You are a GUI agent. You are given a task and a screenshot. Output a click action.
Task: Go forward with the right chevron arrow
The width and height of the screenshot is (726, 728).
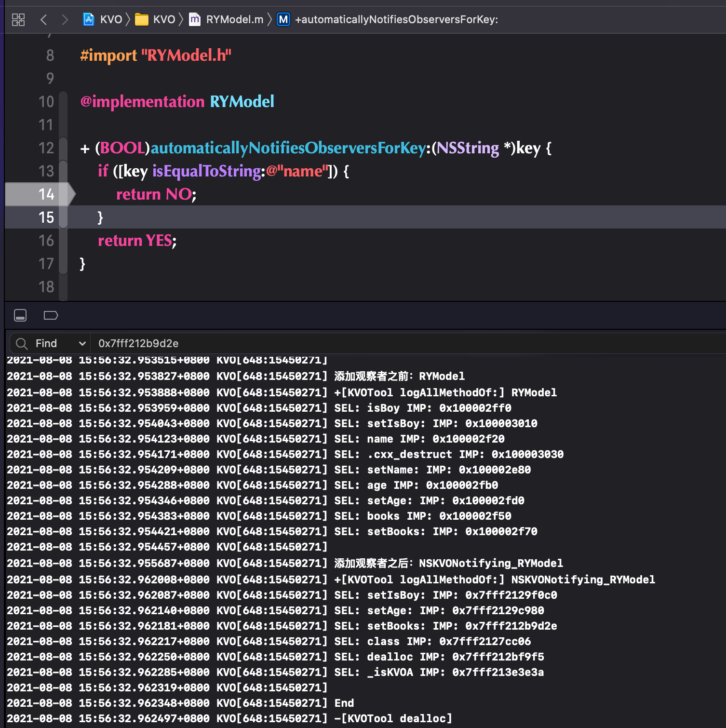coord(65,20)
